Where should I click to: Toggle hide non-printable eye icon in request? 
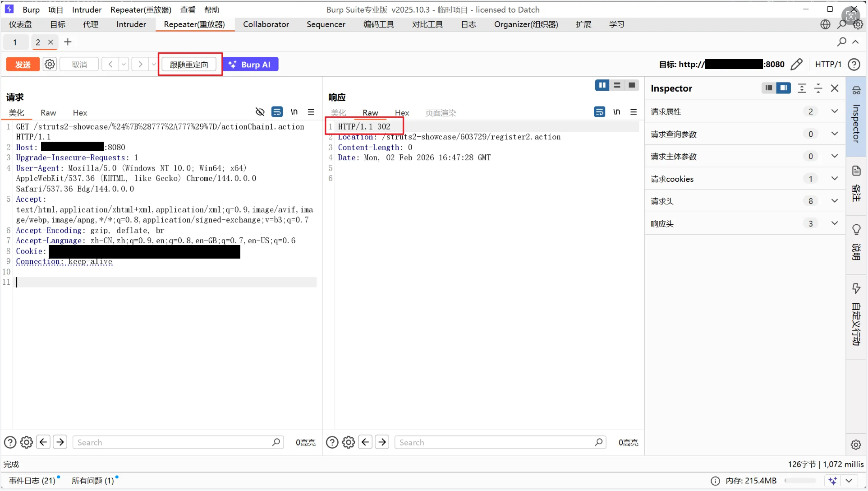coord(260,112)
